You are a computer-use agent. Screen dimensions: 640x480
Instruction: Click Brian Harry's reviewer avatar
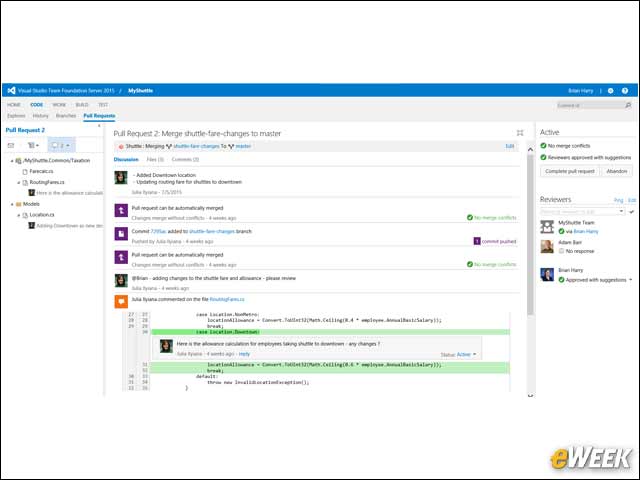547,274
